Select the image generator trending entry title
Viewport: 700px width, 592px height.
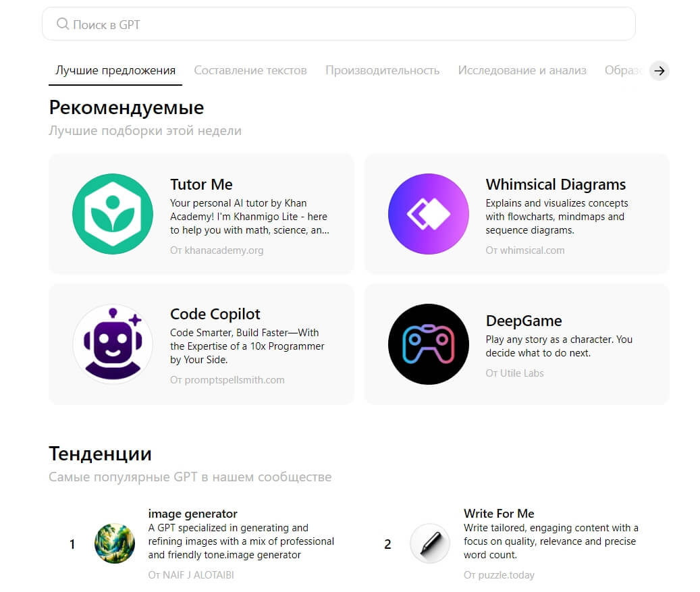point(192,514)
